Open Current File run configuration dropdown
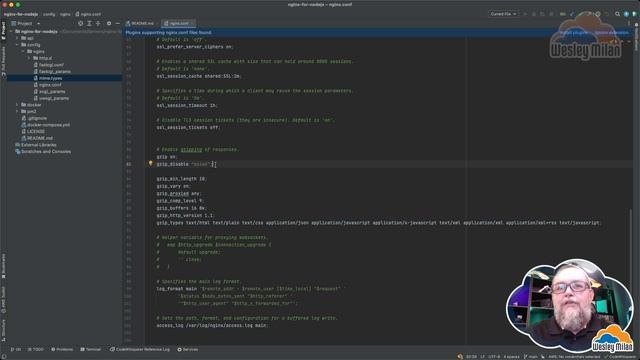640x360 pixels. tap(503, 14)
